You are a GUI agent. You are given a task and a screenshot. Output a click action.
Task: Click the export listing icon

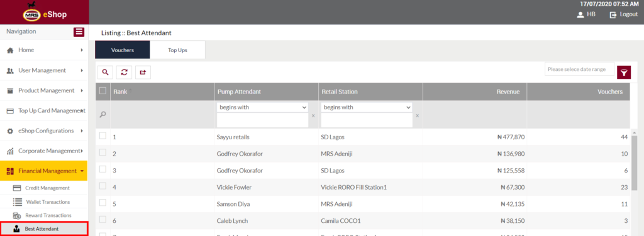click(x=143, y=72)
